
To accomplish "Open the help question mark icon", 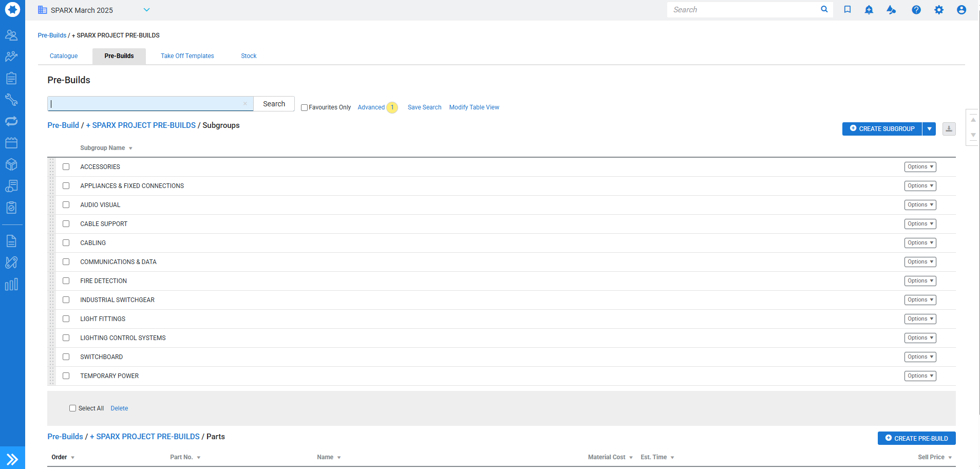I will [x=916, y=10].
